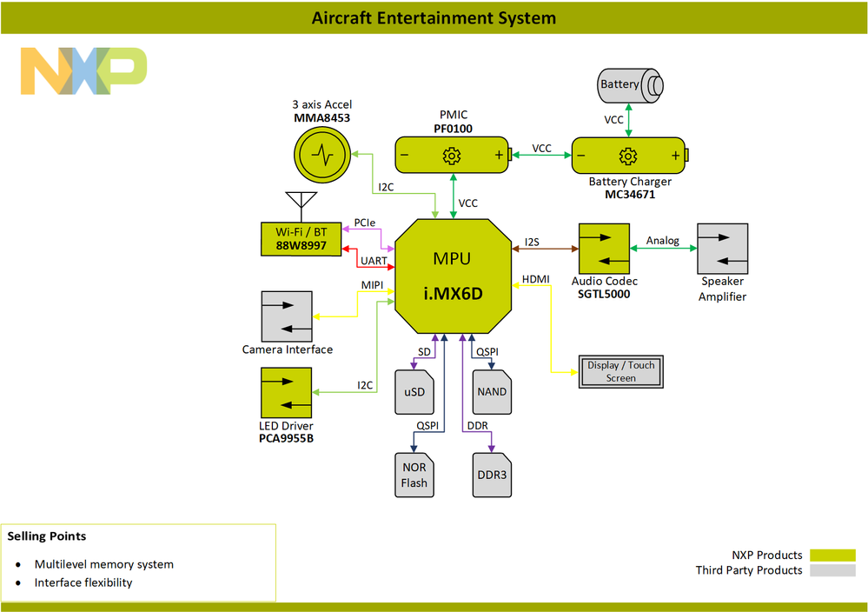Click the Display / Touch Screen block
Viewport: 868px width, 612px height.
coord(620,371)
